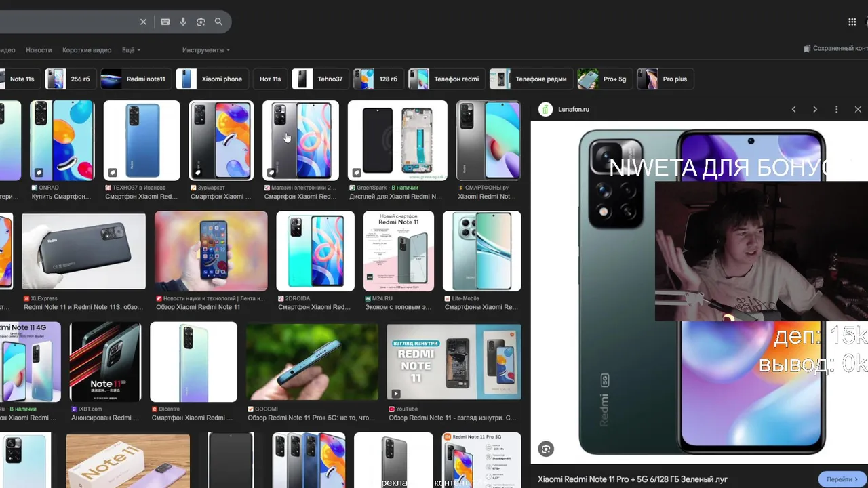Click caption Анонсирован Redmi

[105, 418]
